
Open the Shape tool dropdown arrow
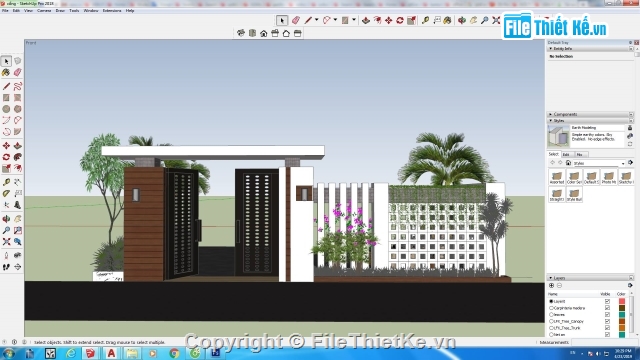tap(354, 20)
